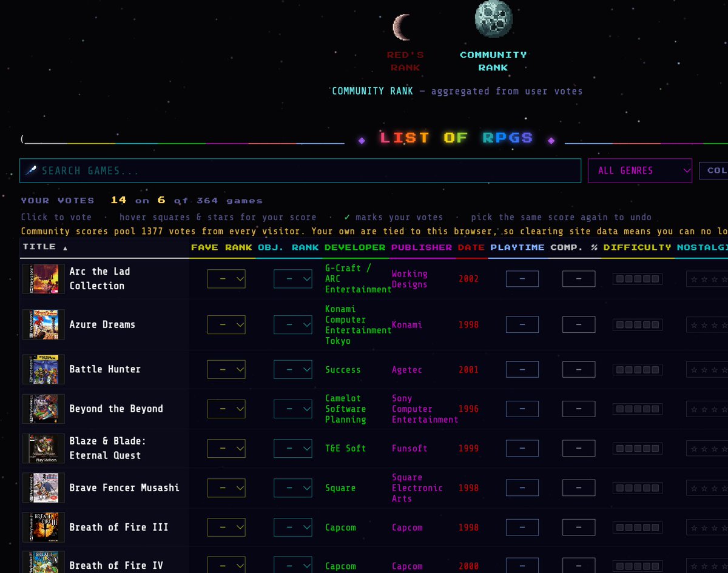728x573 pixels.
Task: Open Fave Rank dropdown for Beyond the Beyond
Action: point(226,409)
